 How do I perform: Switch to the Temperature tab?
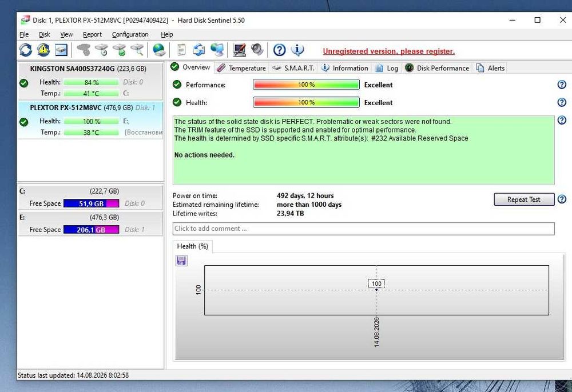coord(241,68)
